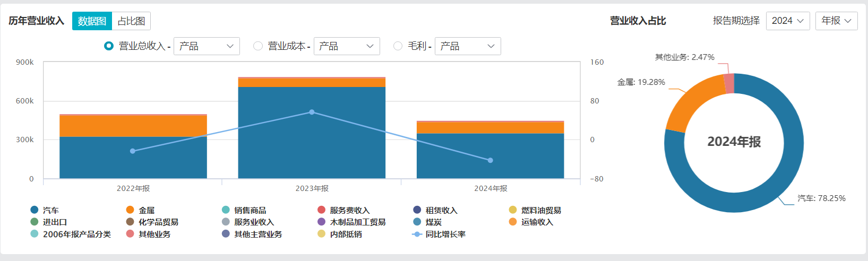Toggle the 汽车 legend marker

pyautogui.click(x=35, y=210)
